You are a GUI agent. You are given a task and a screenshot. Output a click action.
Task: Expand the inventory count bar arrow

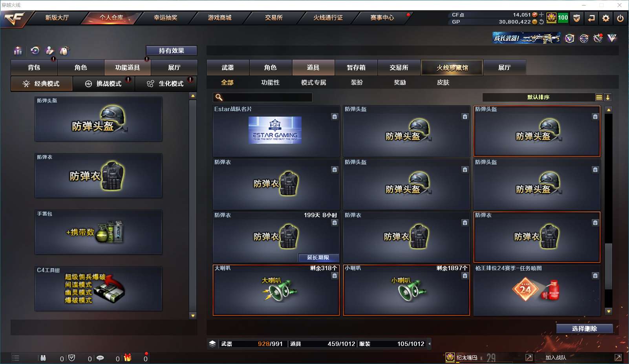click(430, 344)
